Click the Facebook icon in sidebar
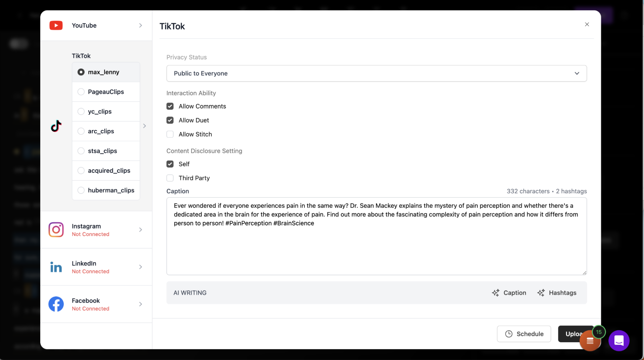This screenshot has height=360, width=644. pyautogui.click(x=55, y=304)
